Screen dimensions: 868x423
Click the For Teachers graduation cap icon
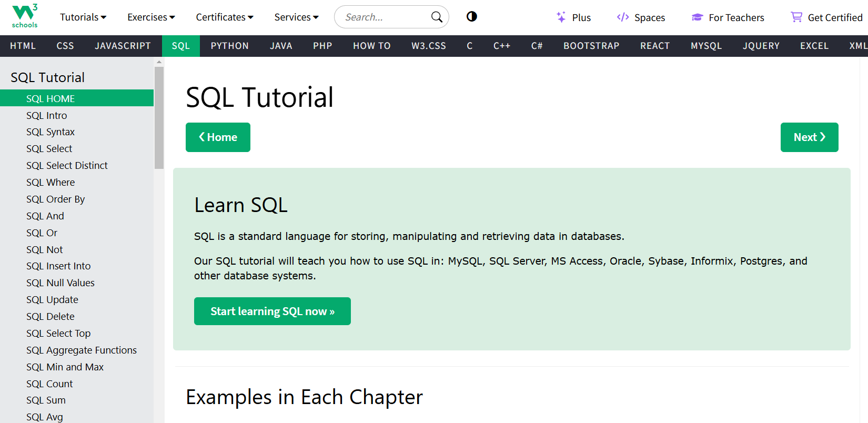(x=698, y=17)
